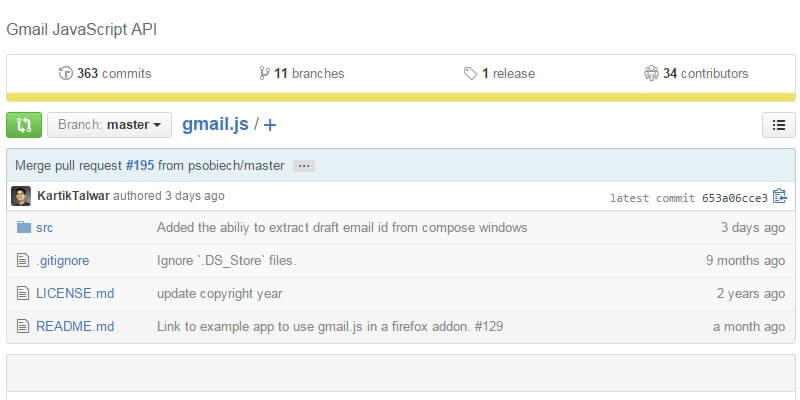
Task: Open the LICENSE.md file
Action: [75, 294]
